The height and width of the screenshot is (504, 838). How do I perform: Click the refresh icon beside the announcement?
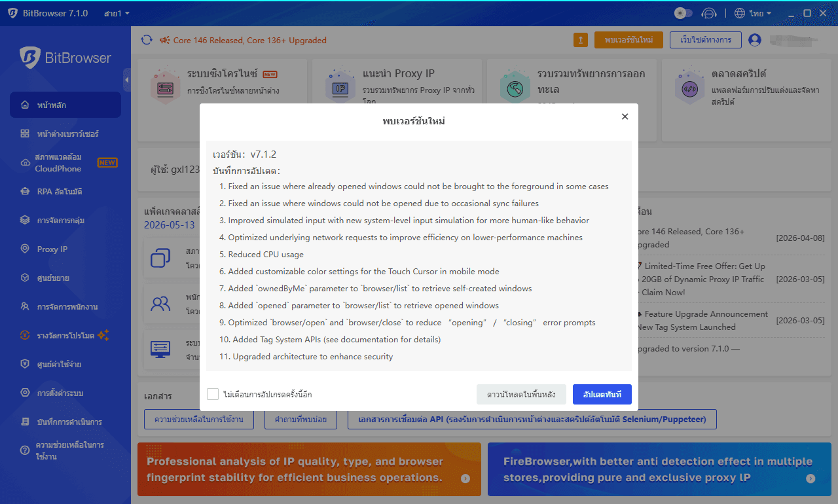point(147,40)
